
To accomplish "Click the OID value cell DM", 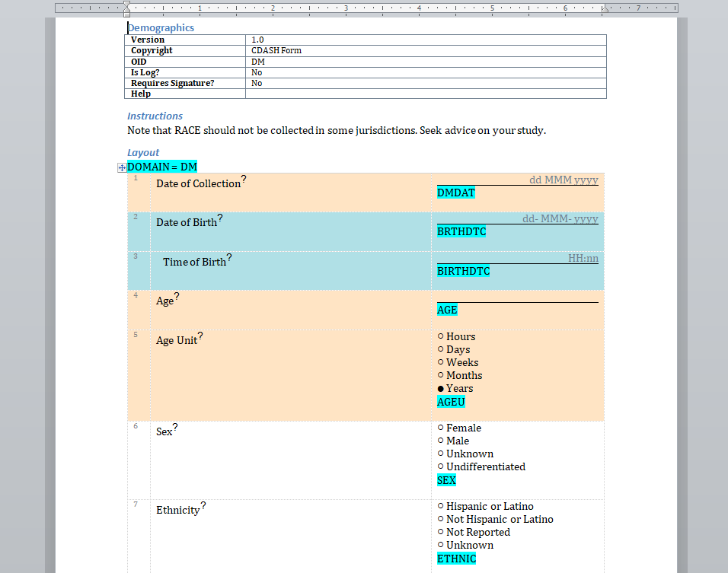I will tap(426, 62).
